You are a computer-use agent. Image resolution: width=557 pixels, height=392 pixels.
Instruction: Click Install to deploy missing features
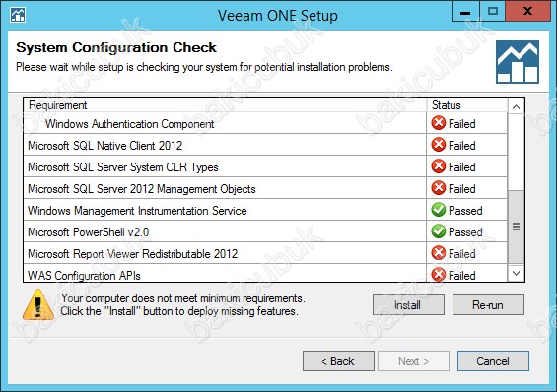[x=408, y=305]
